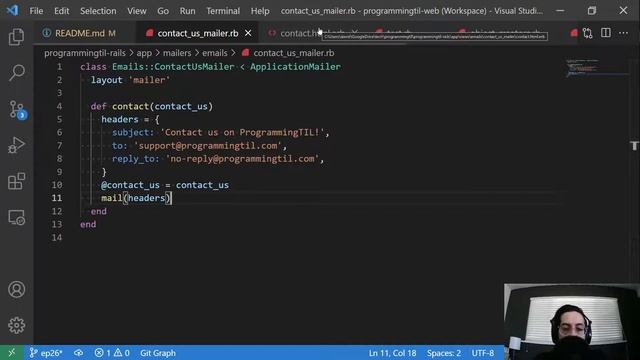Click the webcam video overlay thumbnail
The height and width of the screenshot is (360, 640).
coord(572,322)
